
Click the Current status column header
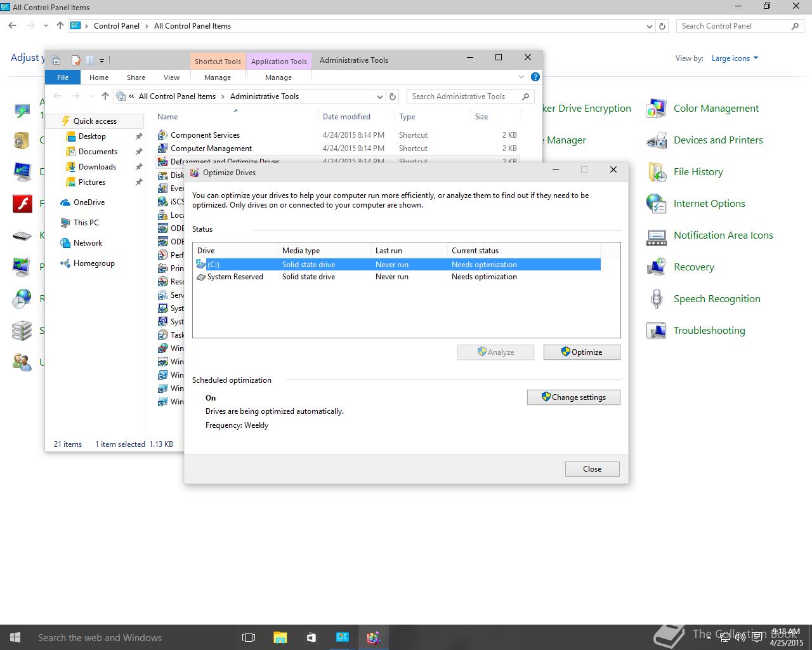click(524, 251)
